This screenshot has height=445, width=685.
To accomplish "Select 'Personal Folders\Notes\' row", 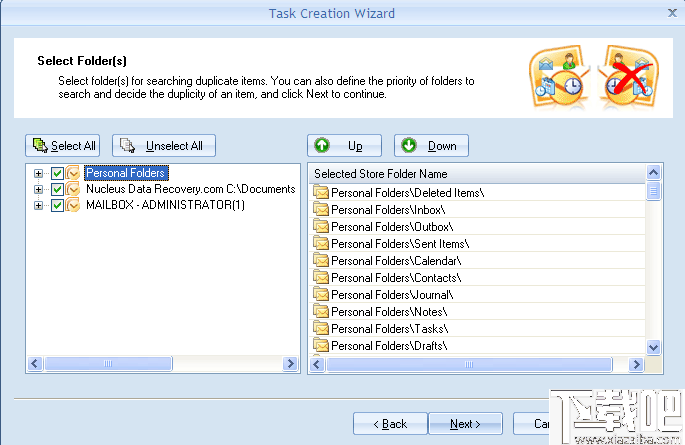I will point(477,312).
